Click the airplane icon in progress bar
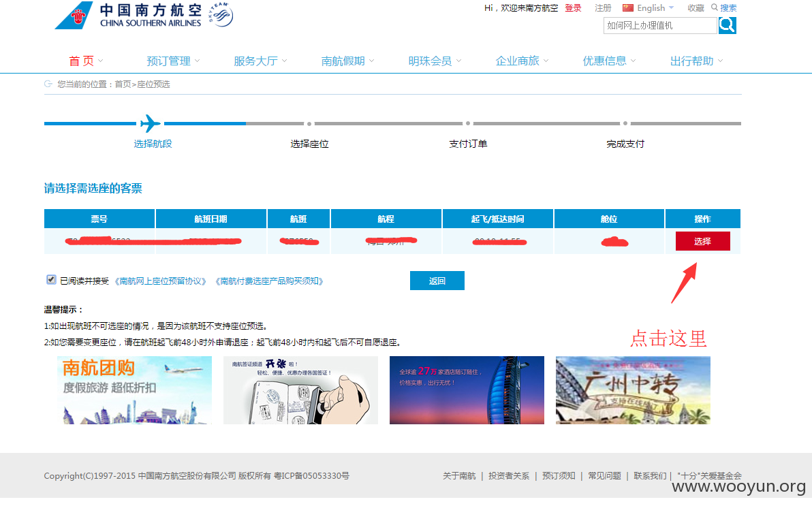 tap(151, 123)
